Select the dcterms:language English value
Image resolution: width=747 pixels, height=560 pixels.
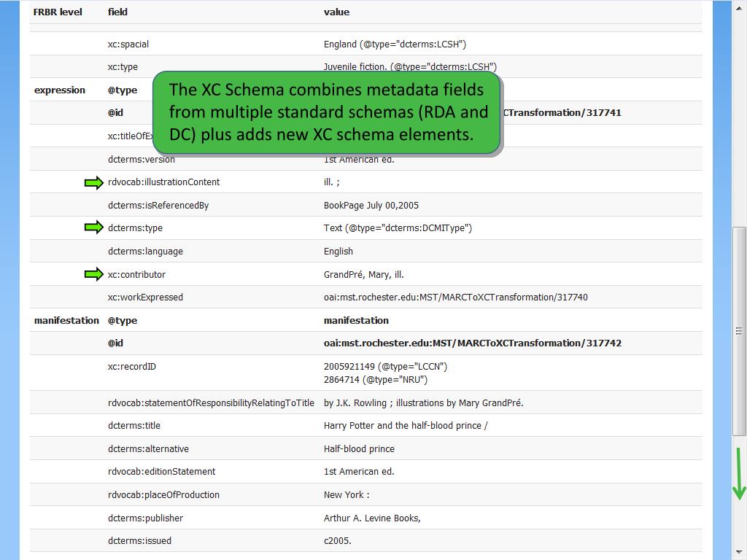(x=338, y=252)
